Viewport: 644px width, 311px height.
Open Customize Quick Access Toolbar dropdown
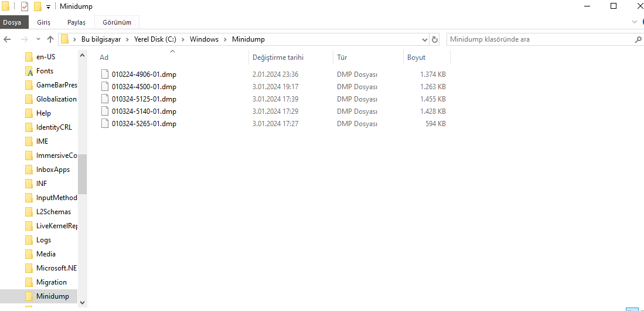click(x=49, y=7)
